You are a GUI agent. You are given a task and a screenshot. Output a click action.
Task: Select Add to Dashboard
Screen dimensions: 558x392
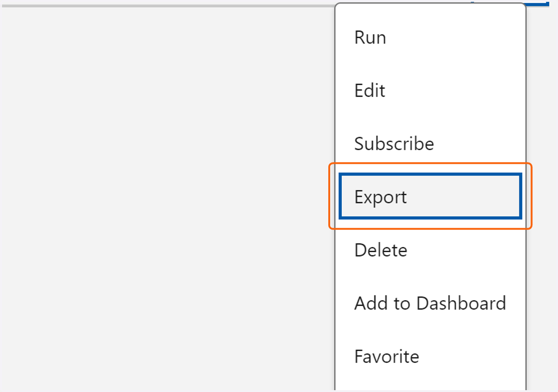(x=430, y=303)
